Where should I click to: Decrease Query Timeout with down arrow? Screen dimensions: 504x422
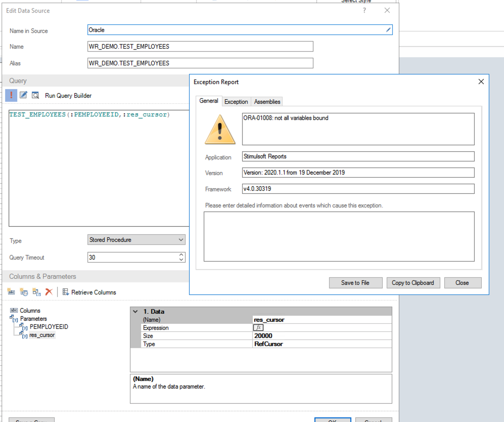181,260
